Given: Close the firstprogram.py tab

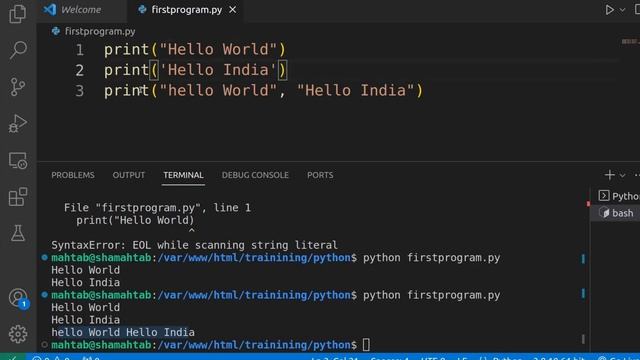Looking at the screenshot, I should point(232,9).
